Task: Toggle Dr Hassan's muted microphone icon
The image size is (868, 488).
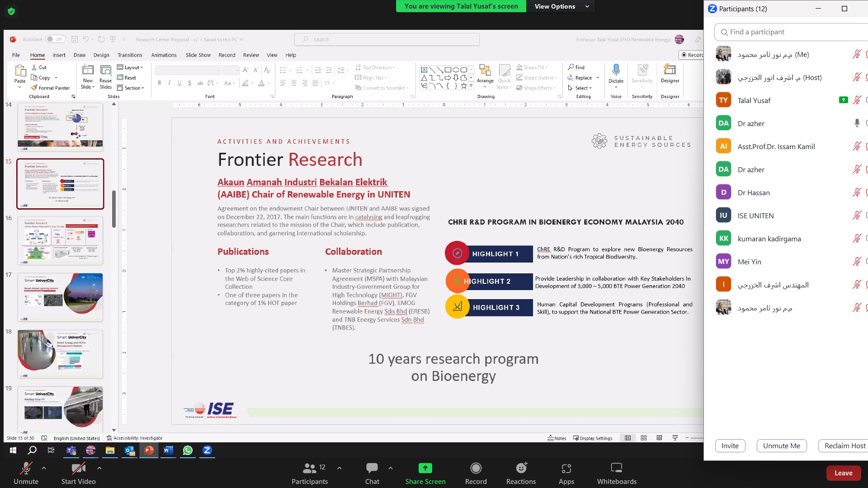Action: [x=857, y=192]
